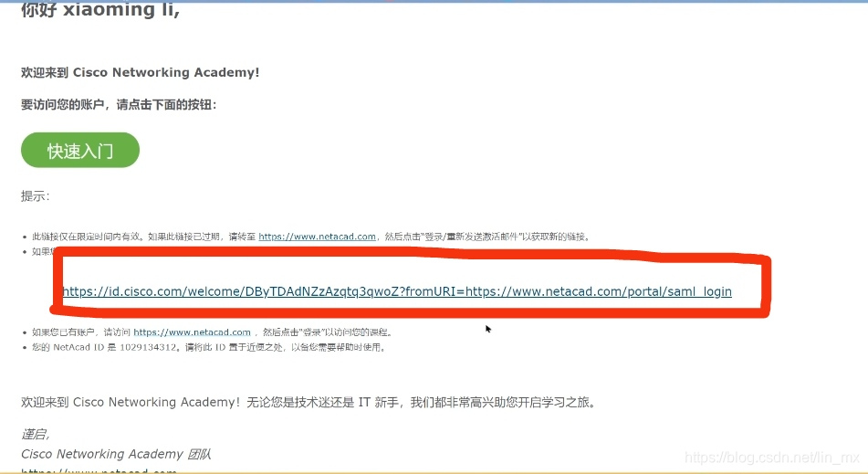The width and height of the screenshot is (868, 474).
Task: Click the green 快速入门 button
Action: pyautogui.click(x=80, y=150)
